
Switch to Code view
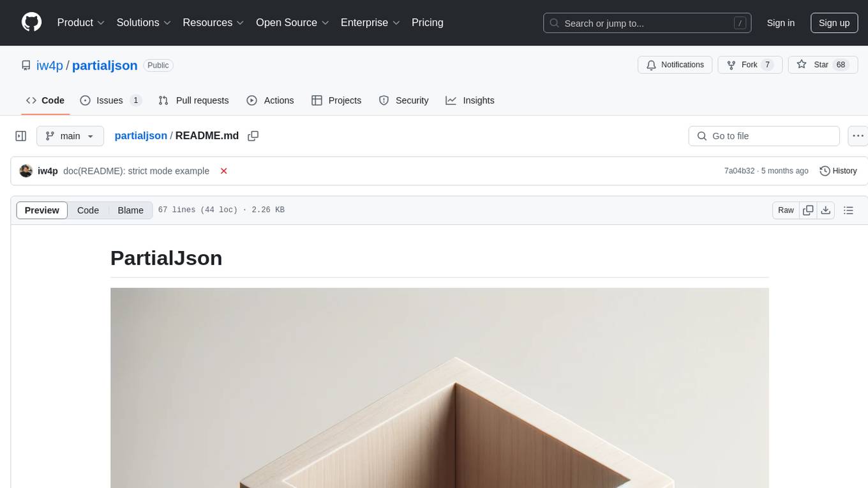pyautogui.click(x=88, y=210)
